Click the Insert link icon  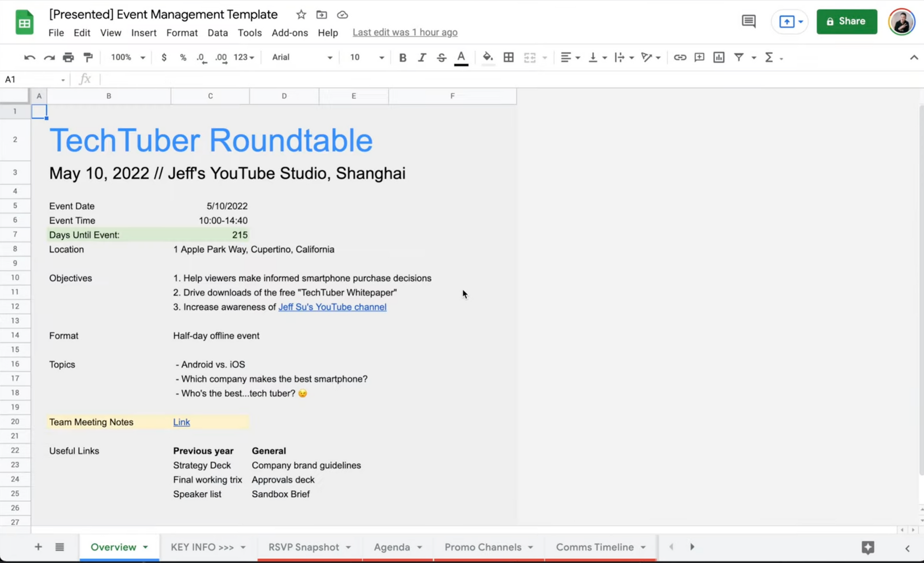pyautogui.click(x=680, y=57)
